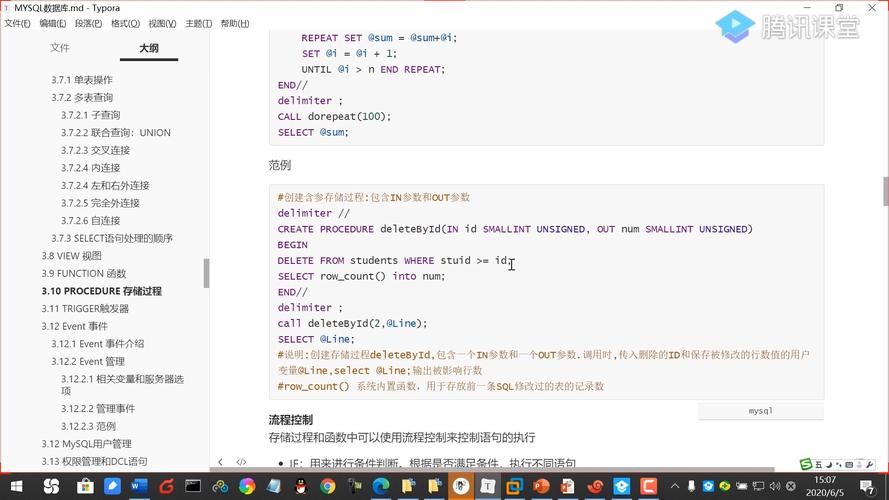Open the 编辑(E) menu
Image resolution: width=889 pixels, height=500 pixels.
(x=53, y=23)
